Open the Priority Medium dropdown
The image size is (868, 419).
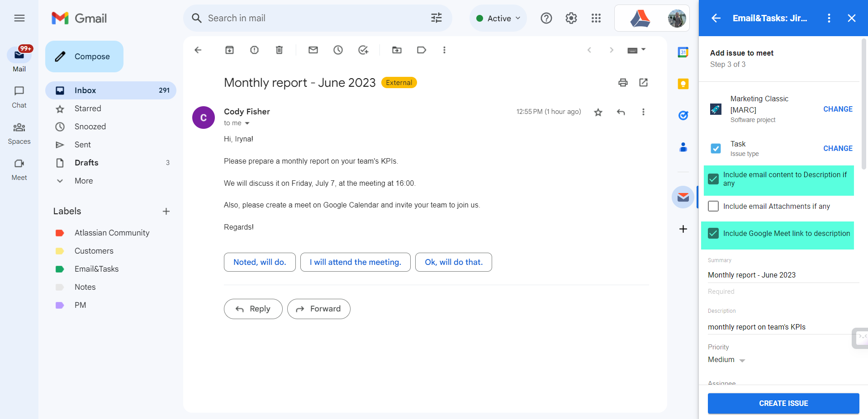coord(726,360)
